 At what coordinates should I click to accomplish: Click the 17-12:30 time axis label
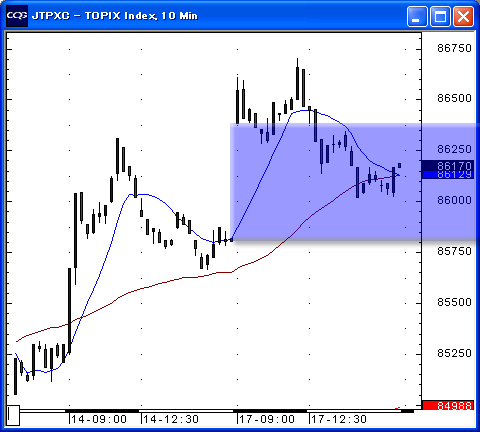pos(339,419)
